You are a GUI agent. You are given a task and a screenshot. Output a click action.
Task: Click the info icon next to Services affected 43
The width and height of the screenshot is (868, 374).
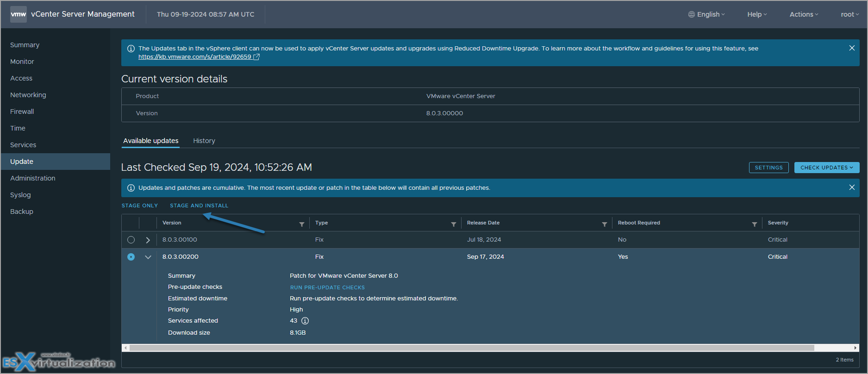pyautogui.click(x=305, y=321)
